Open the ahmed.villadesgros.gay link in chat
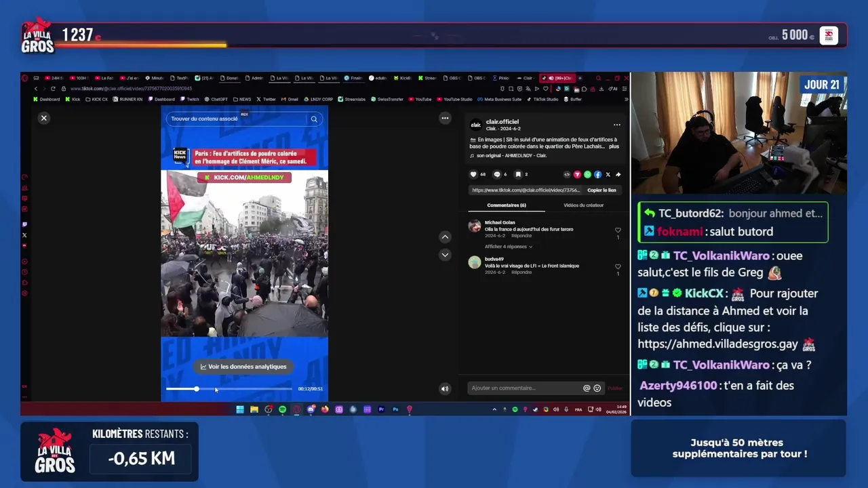Screen dimensions: 868x488 (718, 344)
